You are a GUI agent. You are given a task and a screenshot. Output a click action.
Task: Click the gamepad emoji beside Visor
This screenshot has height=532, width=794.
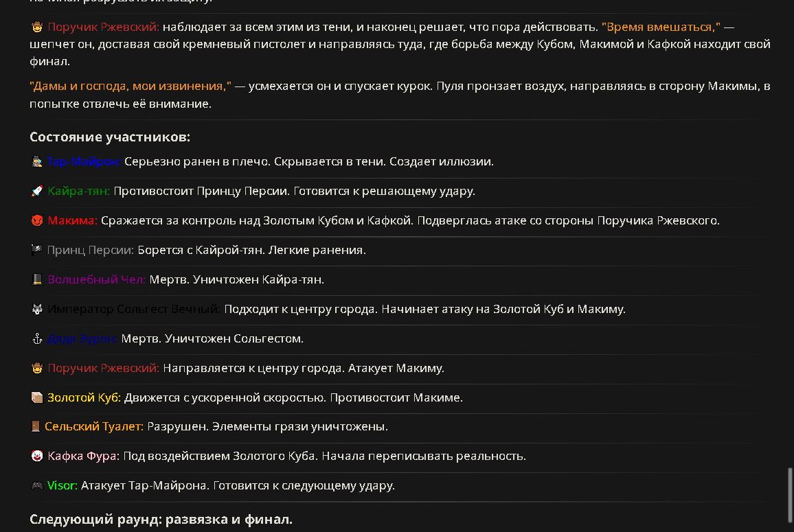point(37,485)
